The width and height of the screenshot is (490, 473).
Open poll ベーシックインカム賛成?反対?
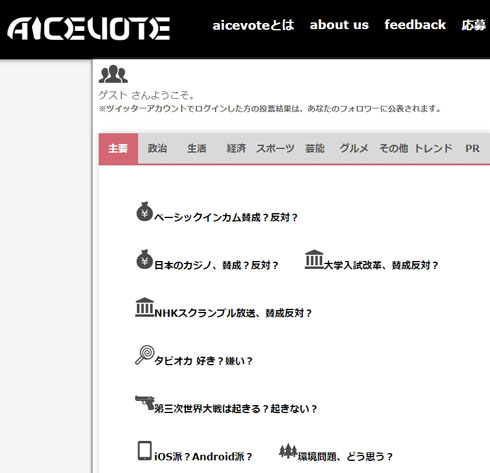pyautogui.click(x=225, y=217)
